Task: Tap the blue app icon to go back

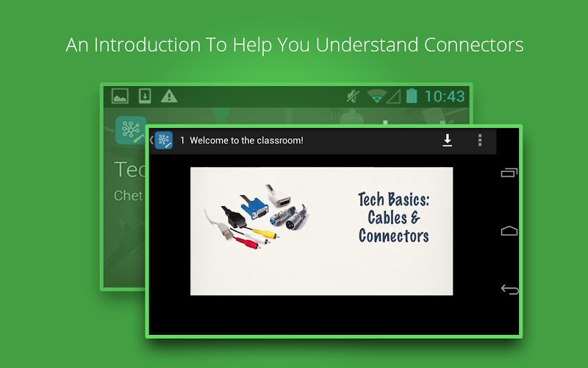Action: [x=163, y=141]
